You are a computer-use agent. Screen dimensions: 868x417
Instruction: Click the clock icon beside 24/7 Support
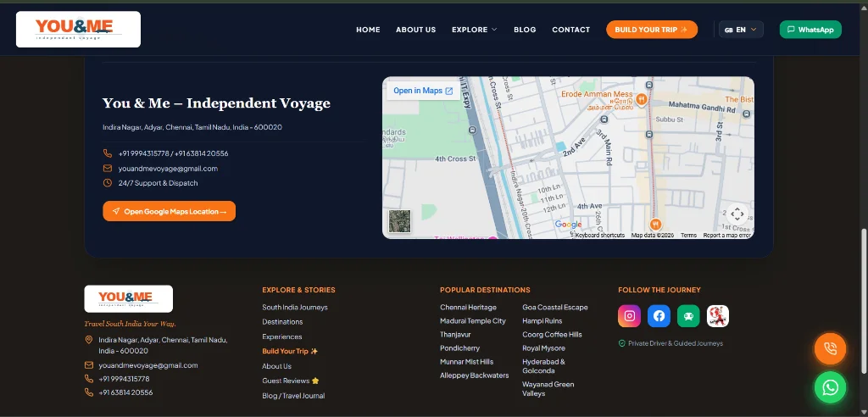(x=108, y=183)
